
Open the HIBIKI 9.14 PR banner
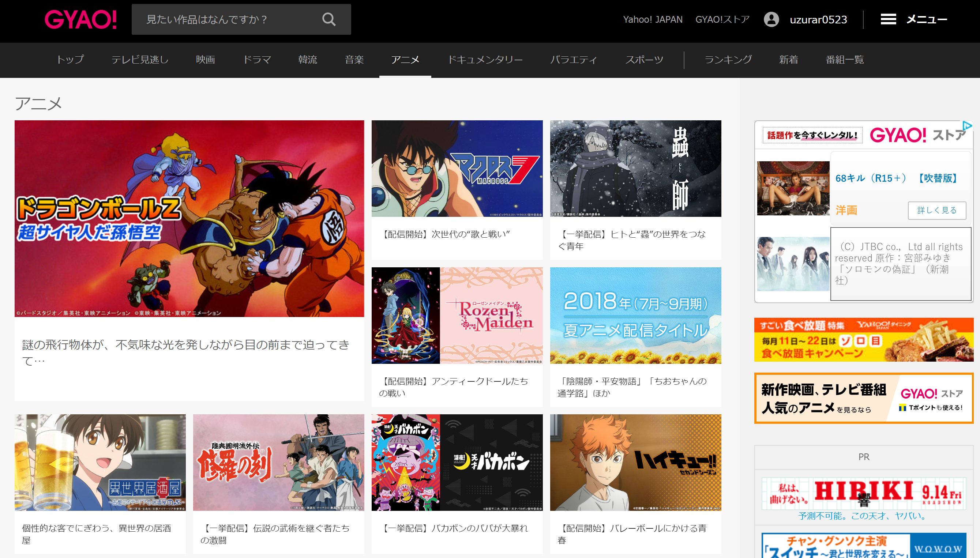[863, 493]
